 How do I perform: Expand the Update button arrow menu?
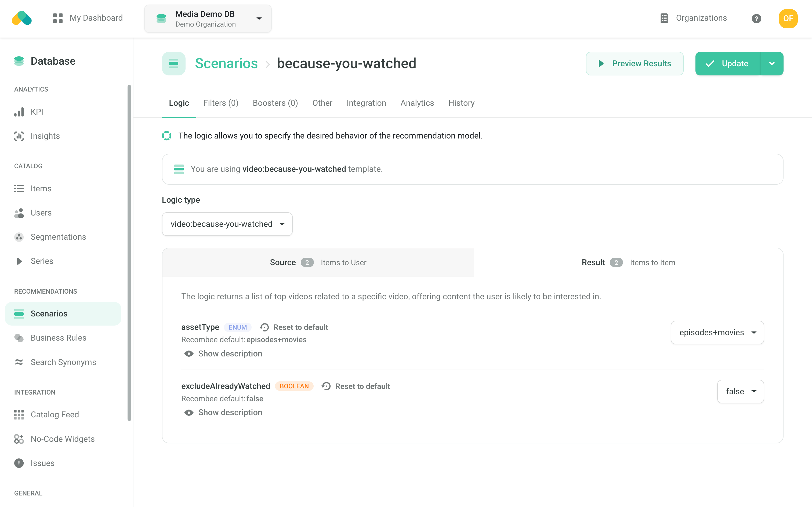tap(771, 63)
